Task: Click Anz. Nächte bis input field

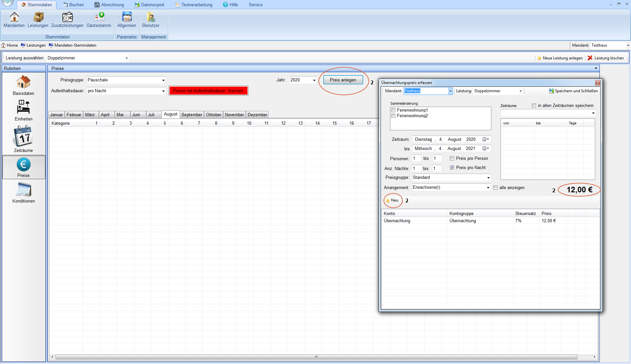Action: [x=437, y=168]
